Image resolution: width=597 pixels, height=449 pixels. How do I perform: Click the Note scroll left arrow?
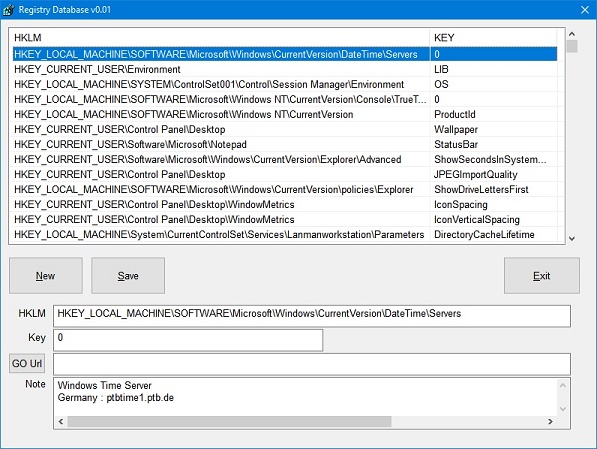tap(61, 422)
